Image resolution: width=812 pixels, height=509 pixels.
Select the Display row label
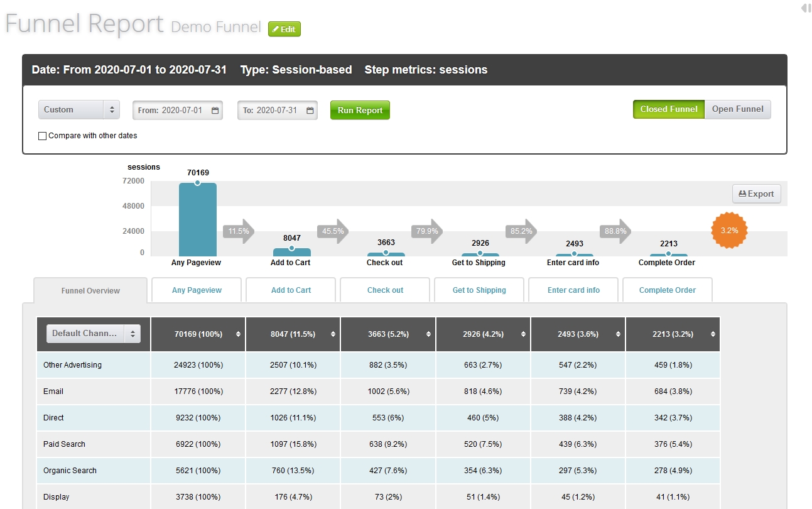point(57,497)
